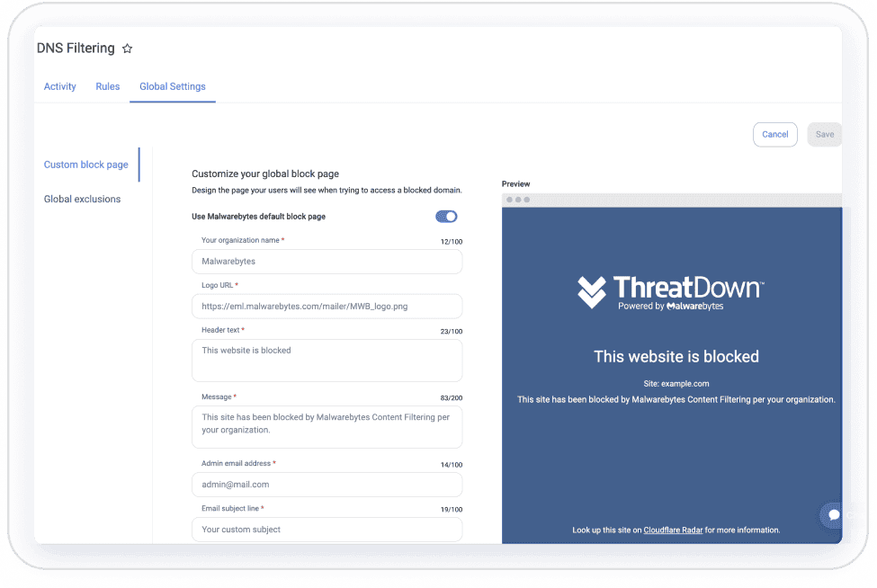Open the chat bubble support widget

(833, 514)
